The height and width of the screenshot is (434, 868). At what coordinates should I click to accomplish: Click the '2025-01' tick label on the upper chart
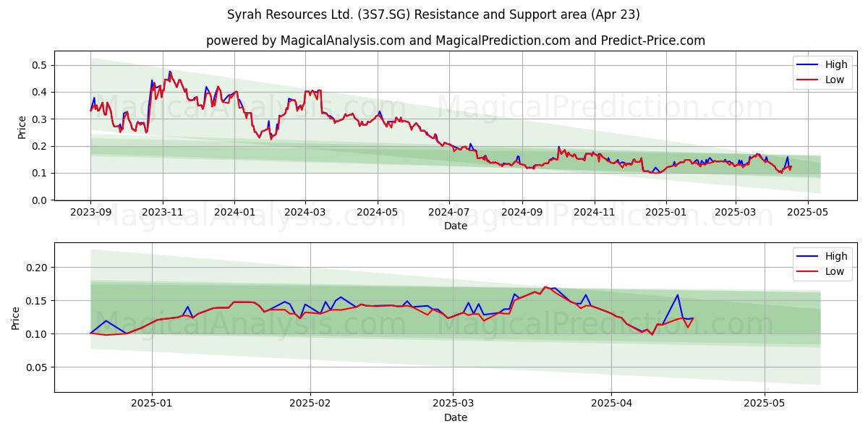pyautogui.click(x=666, y=213)
